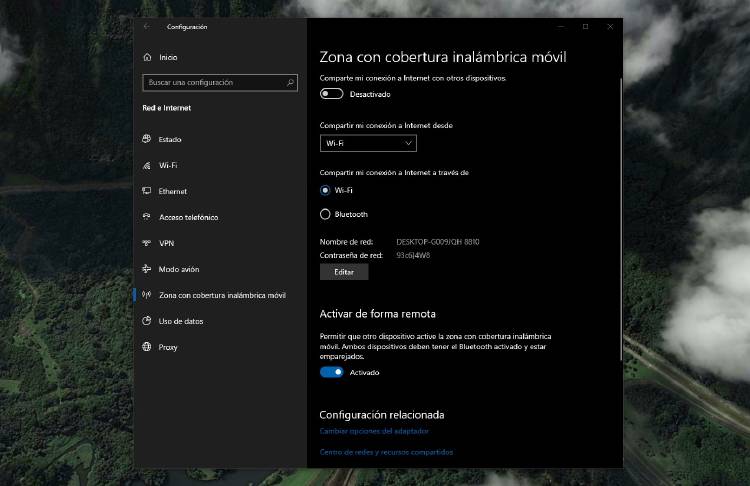Click the Inicio label in sidebar
The image size is (750, 486).
[168, 57]
